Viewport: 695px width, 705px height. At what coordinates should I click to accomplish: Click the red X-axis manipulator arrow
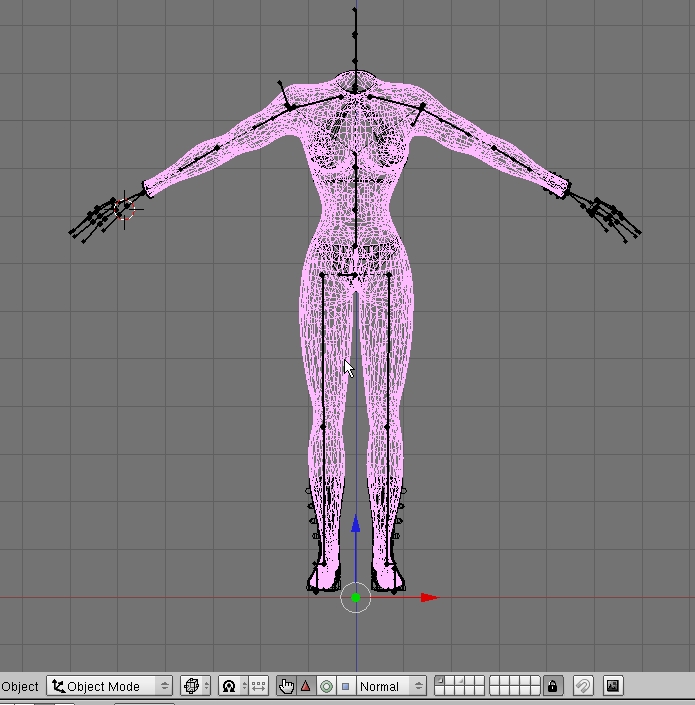(x=429, y=598)
